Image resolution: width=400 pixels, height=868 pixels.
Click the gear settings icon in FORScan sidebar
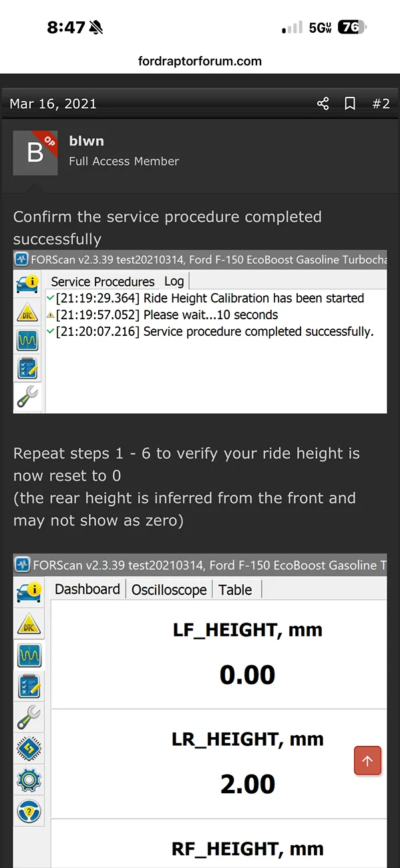point(29,780)
